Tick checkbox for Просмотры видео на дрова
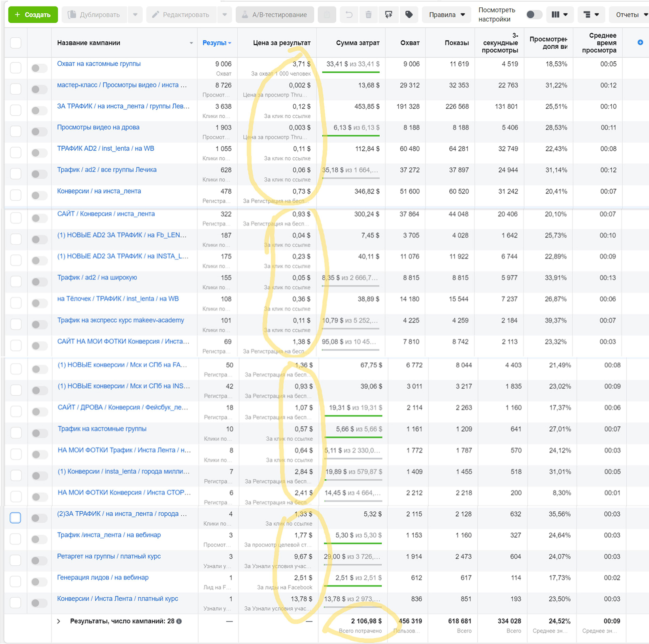649x644 pixels. (15, 131)
